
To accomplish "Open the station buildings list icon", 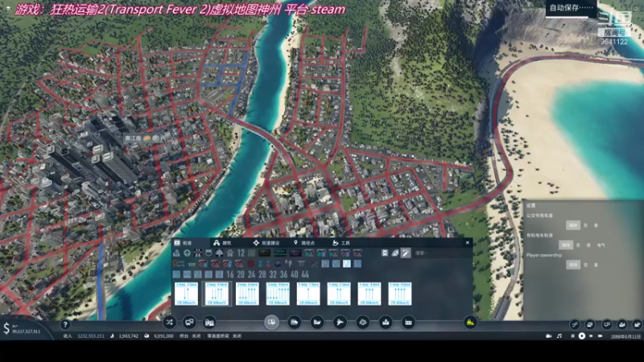I will coord(209,323).
